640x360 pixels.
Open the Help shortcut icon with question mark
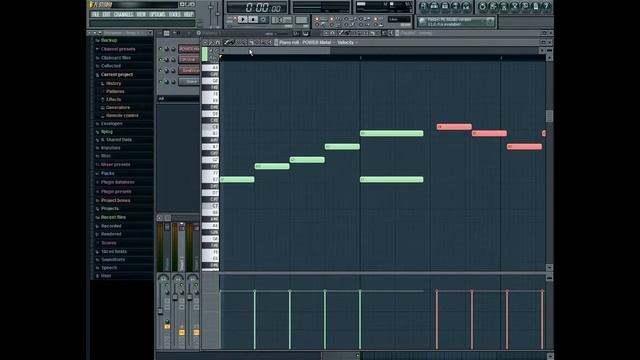pos(547,6)
